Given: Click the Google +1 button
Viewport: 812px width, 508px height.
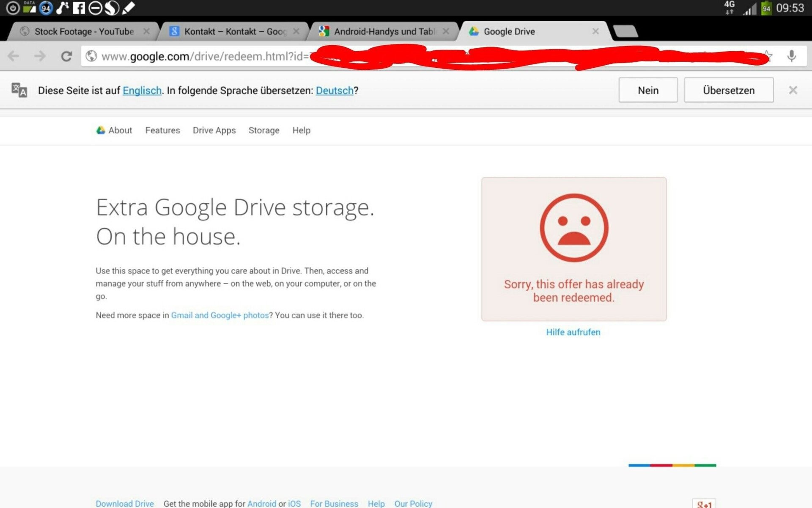Looking at the screenshot, I should click(x=704, y=504).
